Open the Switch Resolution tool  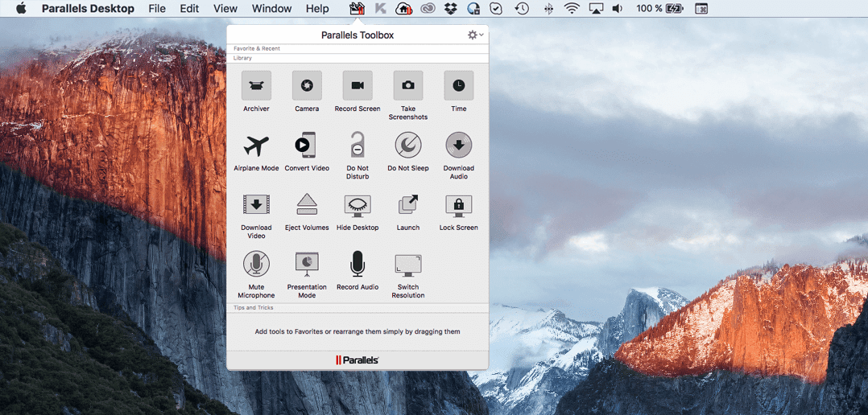pyautogui.click(x=408, y=265)
